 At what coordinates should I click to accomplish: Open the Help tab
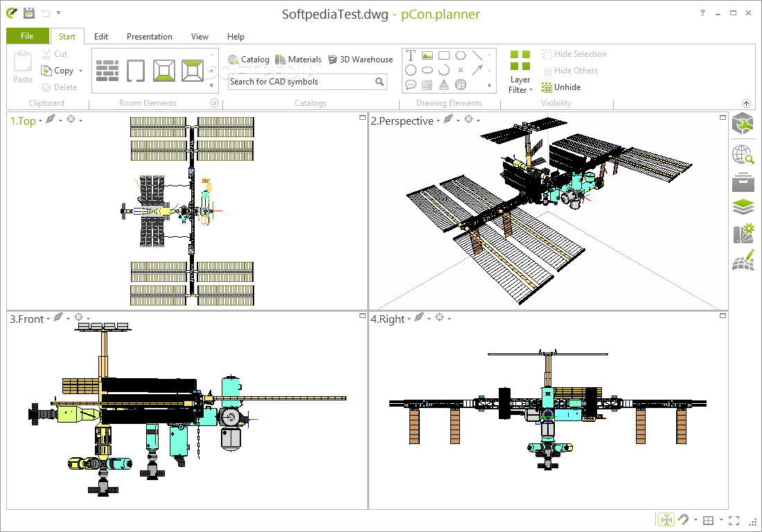tap(236, 37)
